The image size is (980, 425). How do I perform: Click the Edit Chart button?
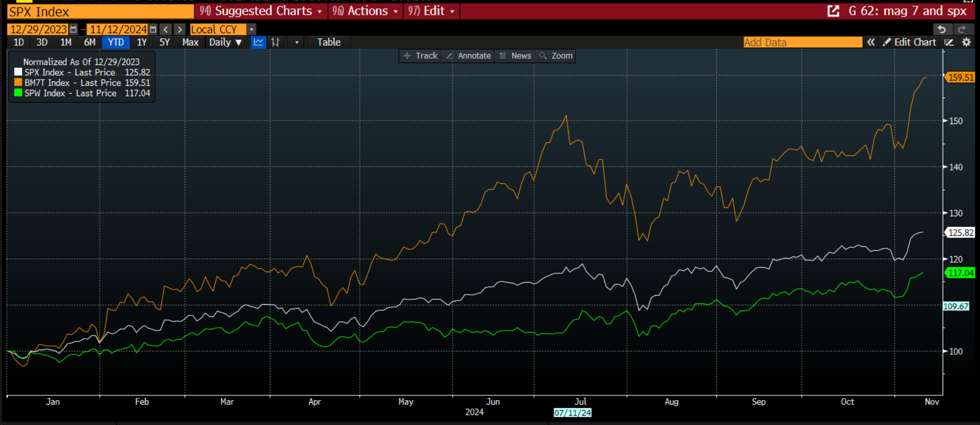click(x=909, y=42)
